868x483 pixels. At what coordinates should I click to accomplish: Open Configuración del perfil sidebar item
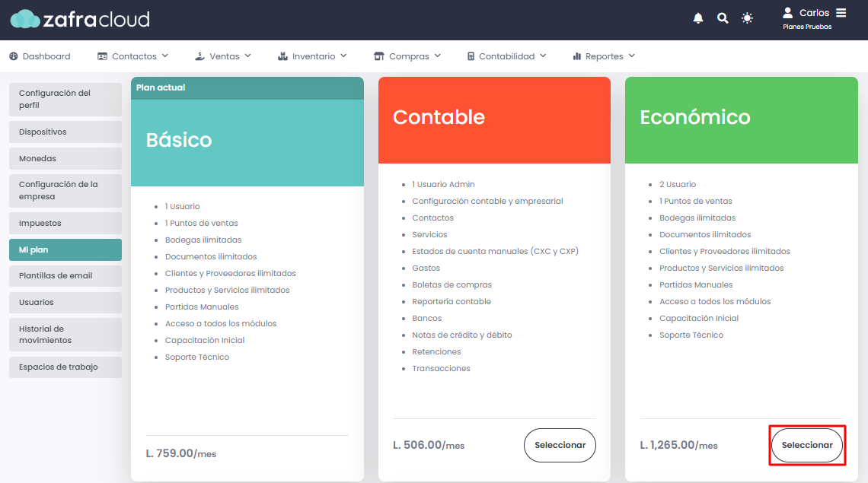(65, 100)
